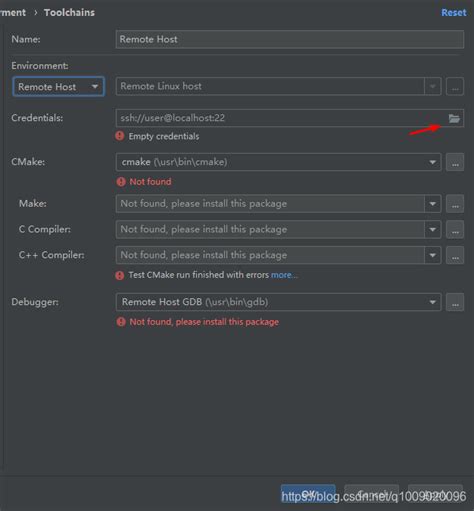Open the 'more...' link for CMake errors
Screen dimensions: 474x511
[284, 275]
